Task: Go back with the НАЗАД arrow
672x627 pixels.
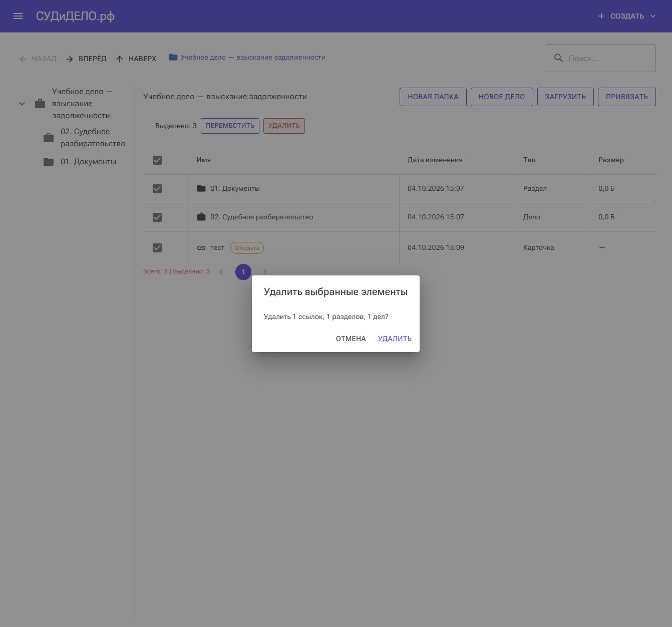Action: [x=23, y=59]
